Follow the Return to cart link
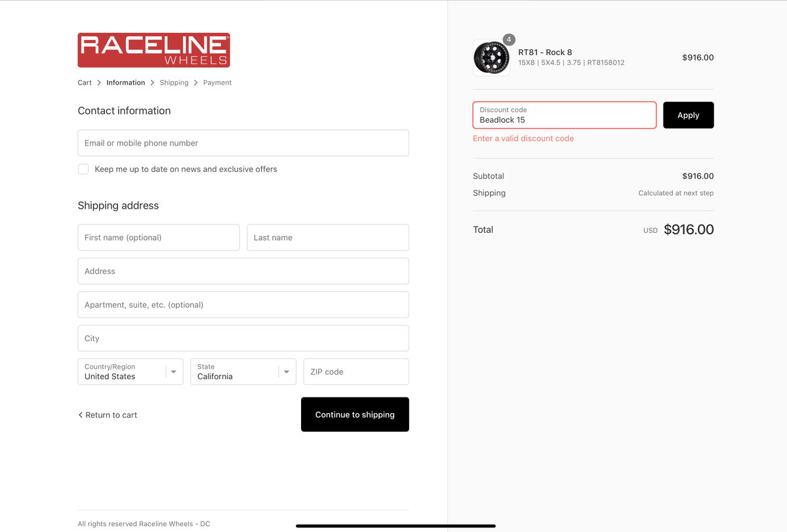The image size is (787, 532). (x=111, y=415)
